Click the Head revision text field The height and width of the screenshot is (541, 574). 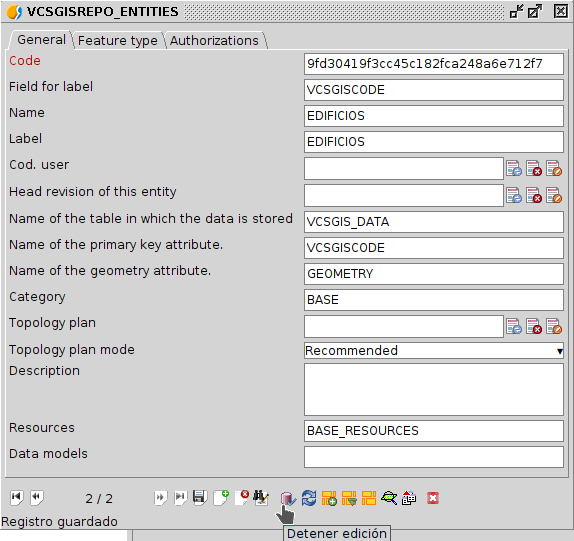tap(404, 195)
